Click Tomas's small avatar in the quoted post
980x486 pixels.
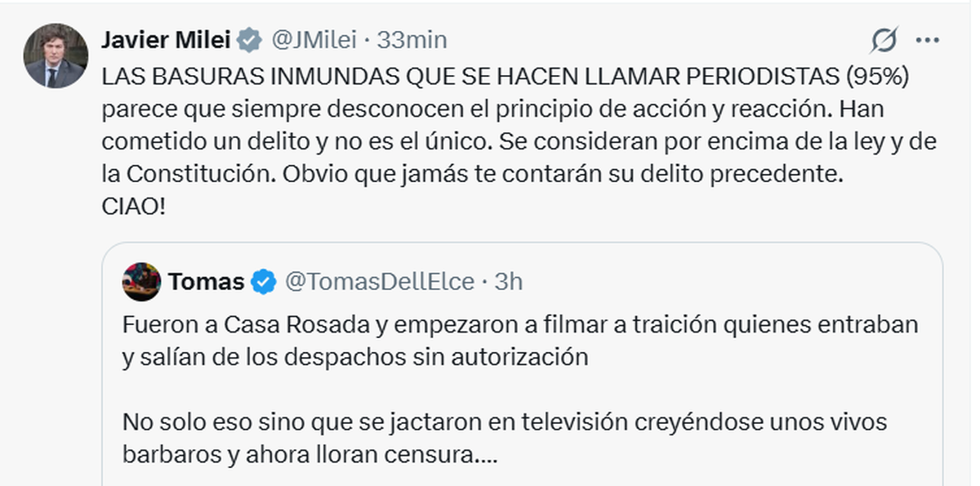tap(141, 282)
